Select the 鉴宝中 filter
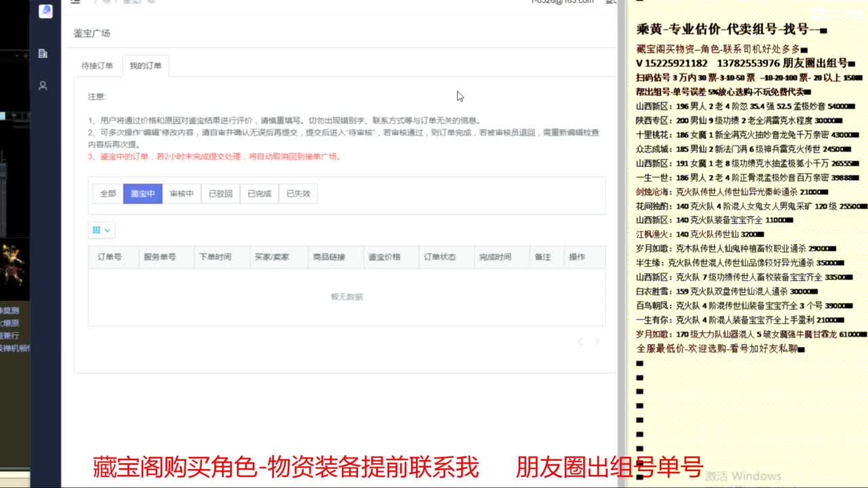Image resolution: width=868 pixels, height=488 pixels. [142, 194]
